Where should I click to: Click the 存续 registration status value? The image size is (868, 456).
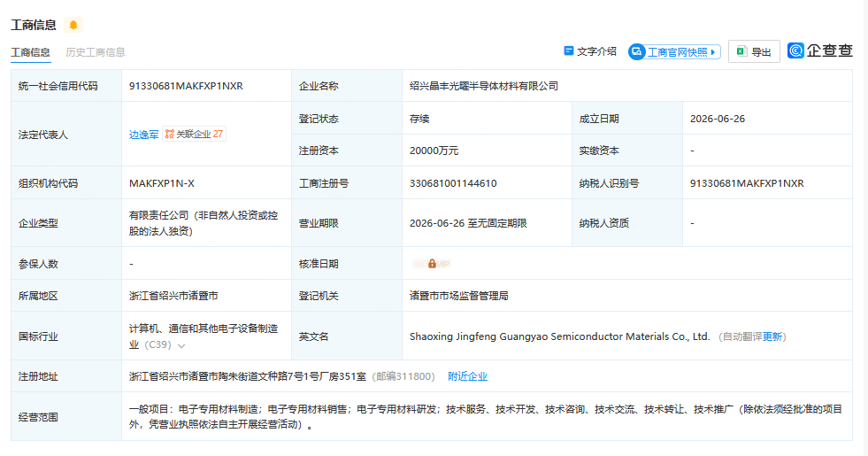419,119
